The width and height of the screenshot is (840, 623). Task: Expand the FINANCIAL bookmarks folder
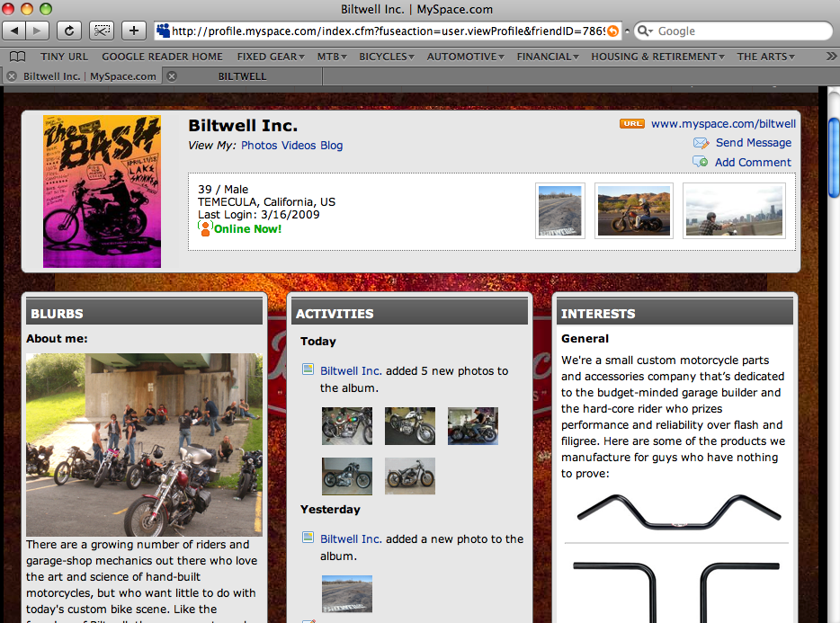click(548, 57)
